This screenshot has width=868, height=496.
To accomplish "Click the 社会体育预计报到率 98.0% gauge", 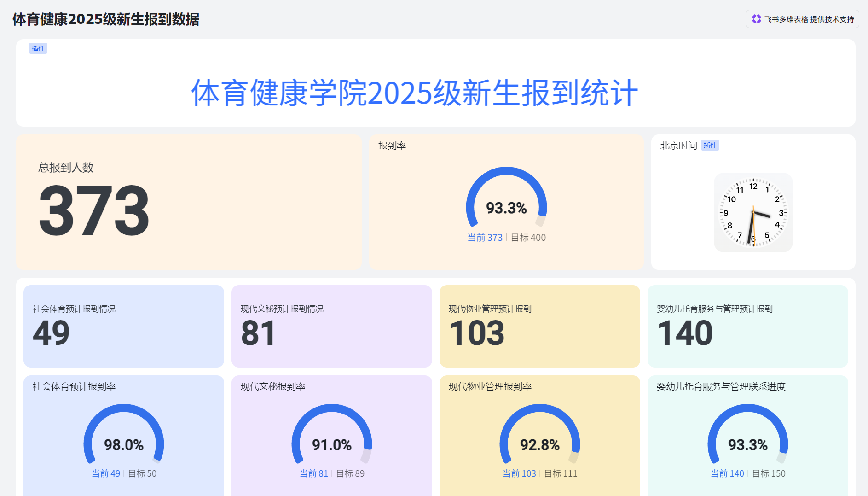I will click(x=123, y=436).
